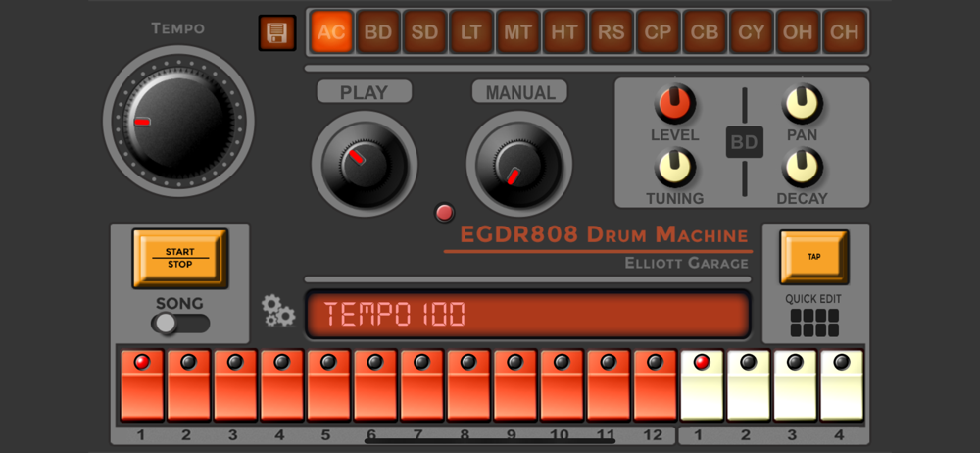The image size is (980, 453).
Task: Toggle step pad 8
Action: [468, 385]
